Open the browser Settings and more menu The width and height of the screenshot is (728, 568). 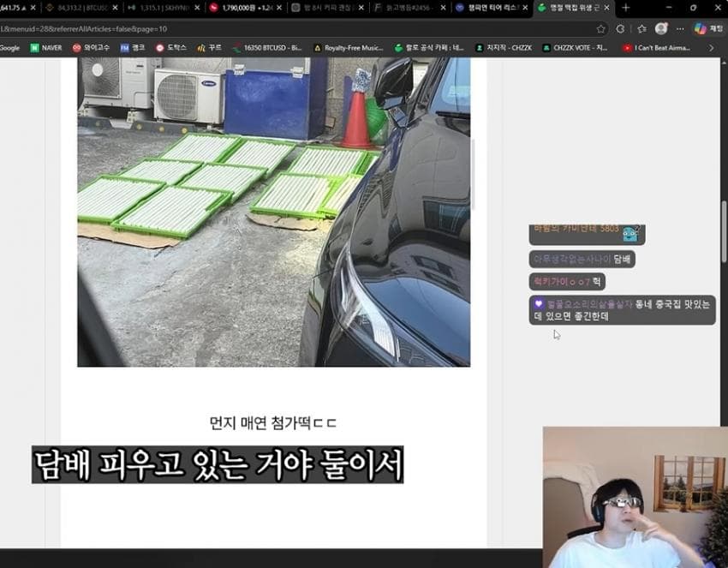(x=680, y=29)
